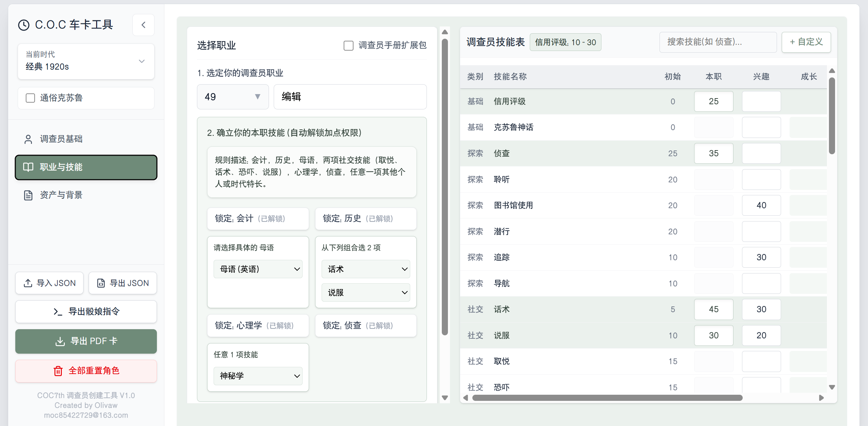This screenshot has height=426, width=868.
Task: Collapse sidebar with the chevron-left icon
Action: click(143, 25)
